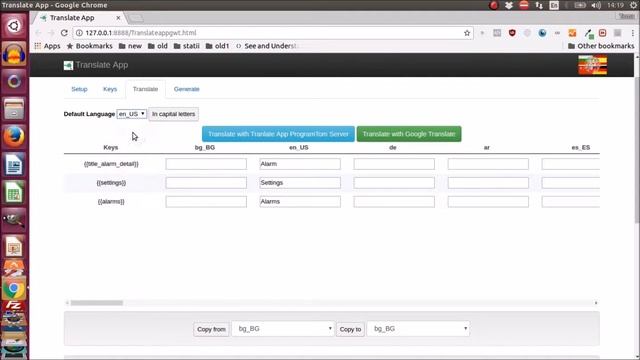The width and height of the screenshot is (640, 360).
Task: Click the {{settings}} key label
Action: pyautogui.click(x=111, y=182)
